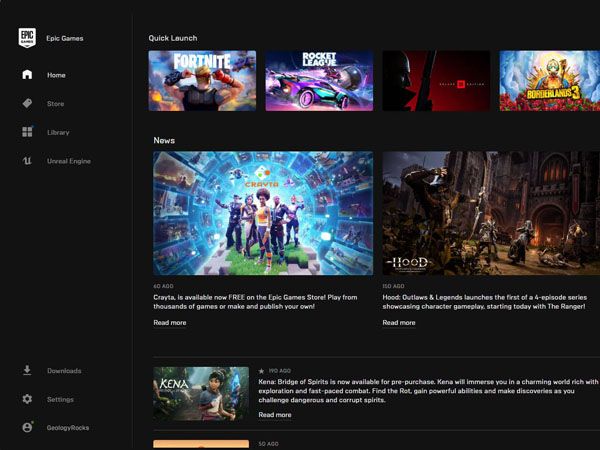Click the Store price tag icon
600x450 pixels.
pyautogui.click(x=27, y=103)
